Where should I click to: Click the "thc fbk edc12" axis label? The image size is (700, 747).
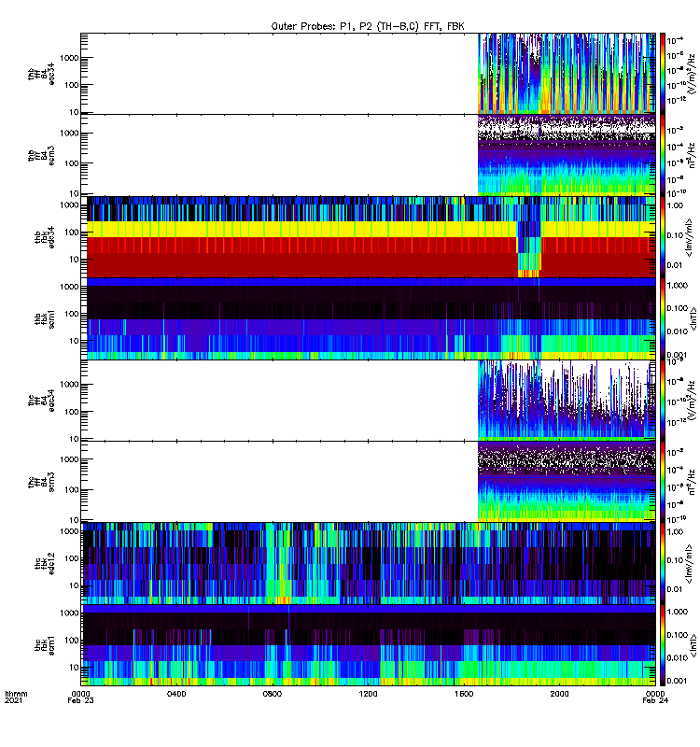point(44,564)
